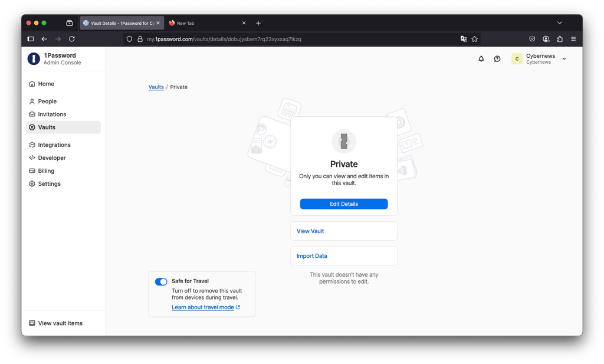Viewport: 604px width, 364px height.
Task: Open the Pocket save icon
Action: coord(532,39)
